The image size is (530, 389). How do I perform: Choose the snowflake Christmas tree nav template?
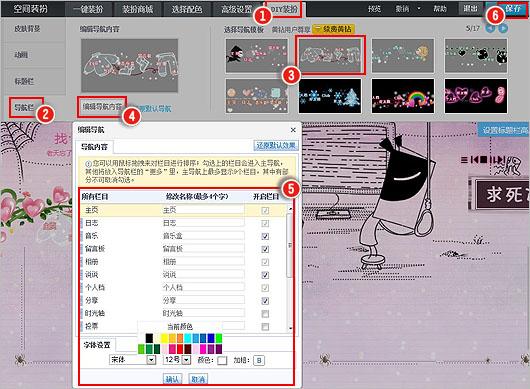coord(330,96)
